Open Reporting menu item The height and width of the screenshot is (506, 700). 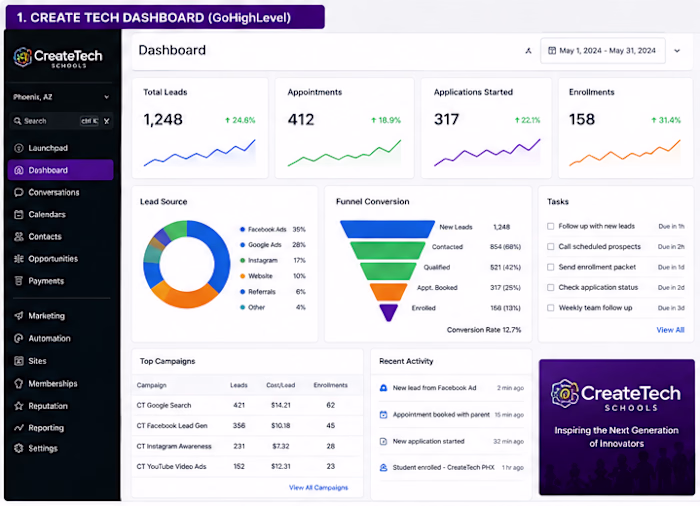click(x=61, y=428)
